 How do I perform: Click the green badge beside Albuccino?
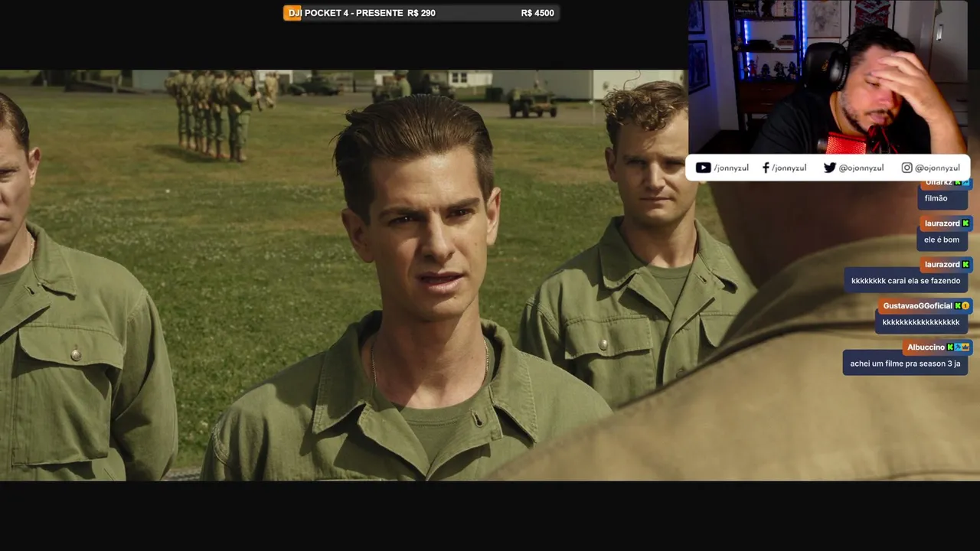coord(950,347)
